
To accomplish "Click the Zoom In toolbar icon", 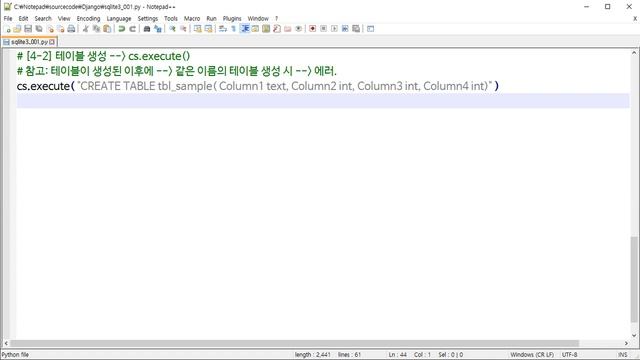I will [172, 29].
